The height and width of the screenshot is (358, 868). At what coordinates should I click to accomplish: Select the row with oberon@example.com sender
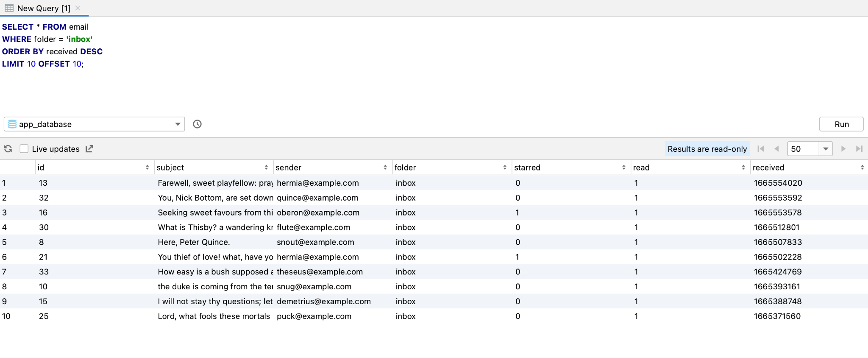click(318, 213)
